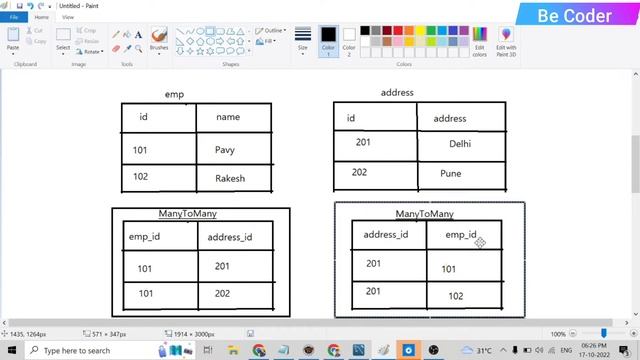This screenshot has height=360, width=640.
Task: Expand the Select options arrow
Action: (x=63, y=53)
